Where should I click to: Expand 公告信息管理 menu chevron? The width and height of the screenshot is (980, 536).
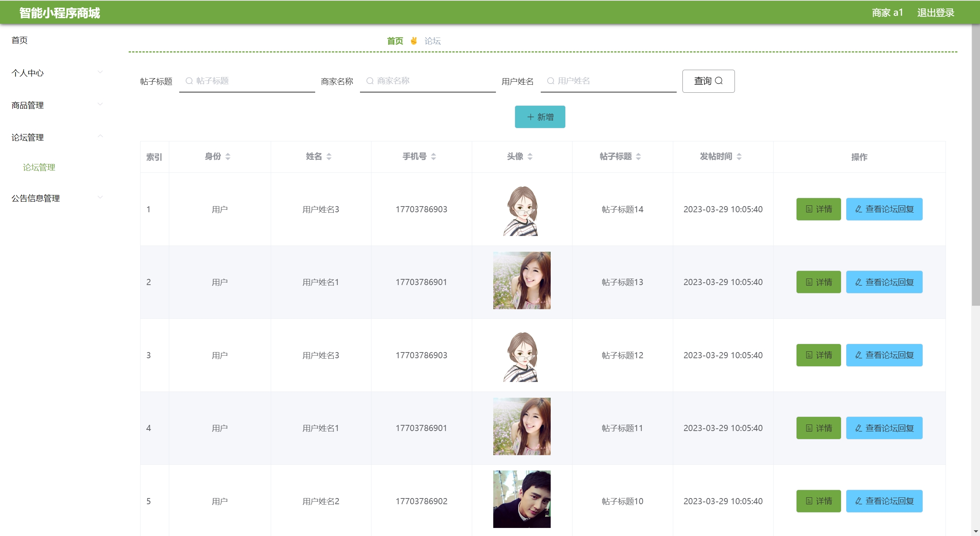click(100, 197)
